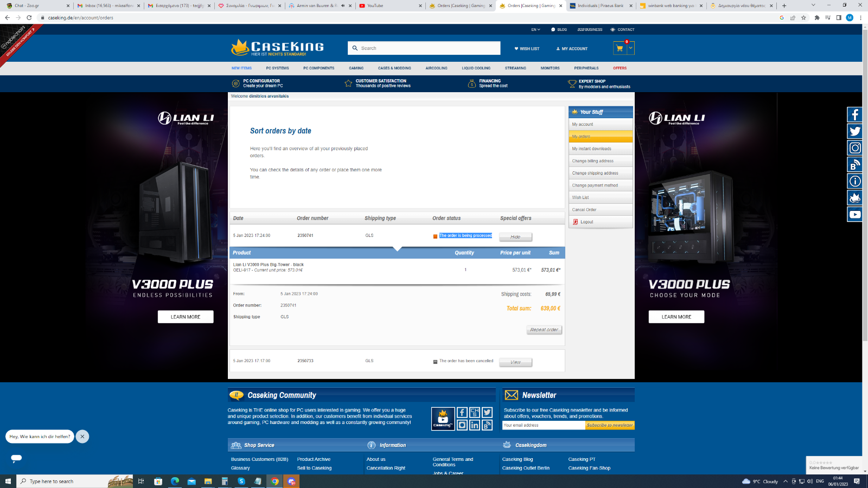Open the CASES & MODDING menu
Image resolution: width=868 pixels, height=488 pixels.
pos(394,68)
